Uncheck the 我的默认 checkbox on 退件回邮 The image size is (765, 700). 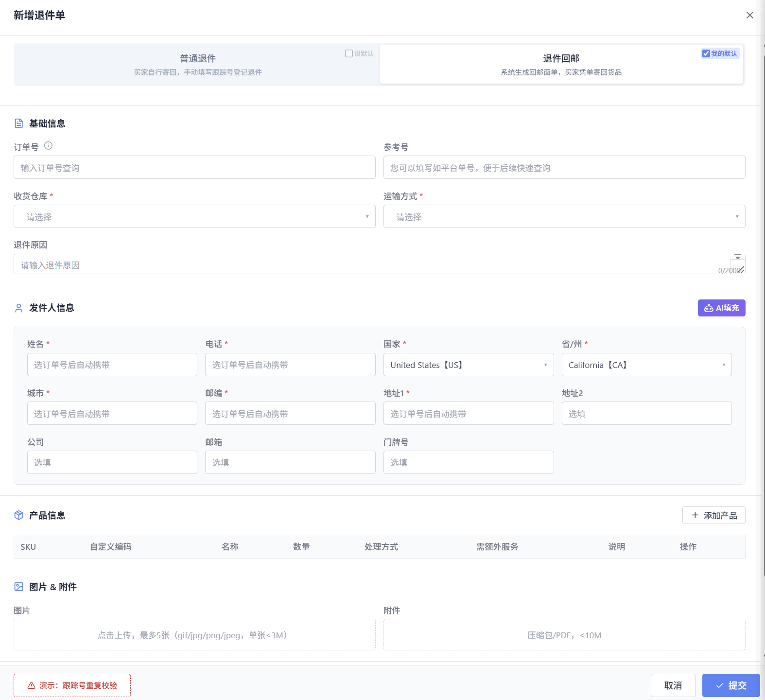(x=706, y=53)
